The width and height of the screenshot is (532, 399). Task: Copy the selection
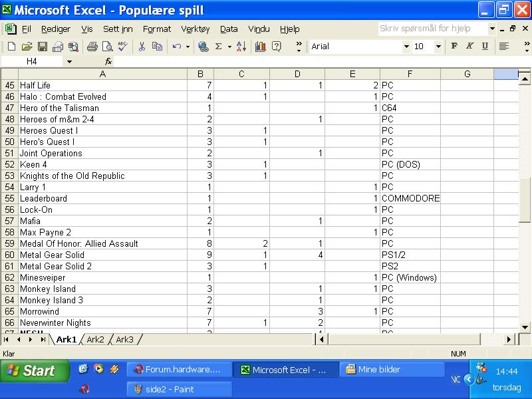pos(157,47)
